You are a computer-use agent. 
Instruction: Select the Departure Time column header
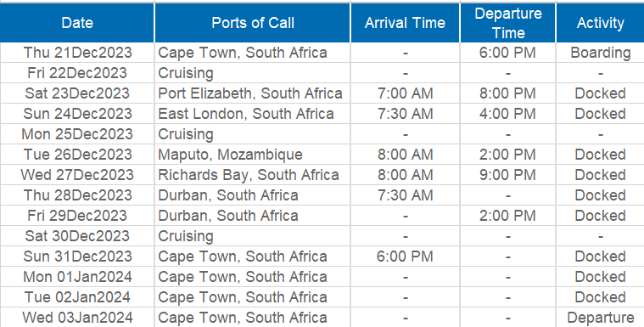(507, 23)
